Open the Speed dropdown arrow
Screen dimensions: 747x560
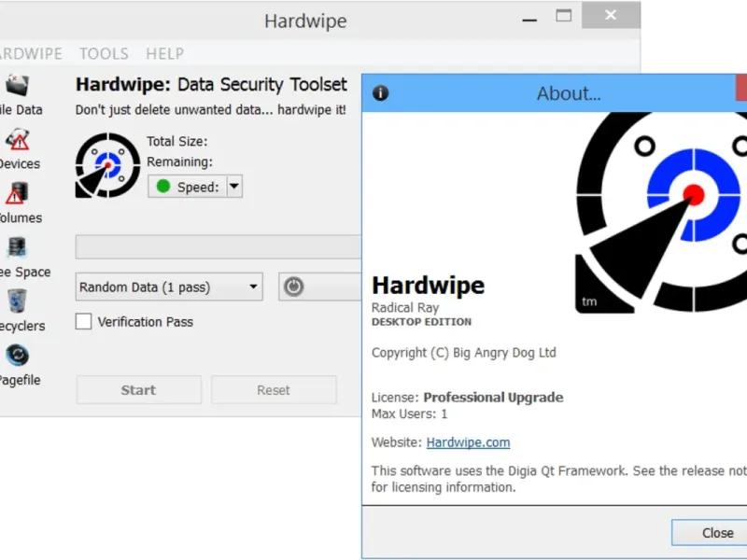234,186
